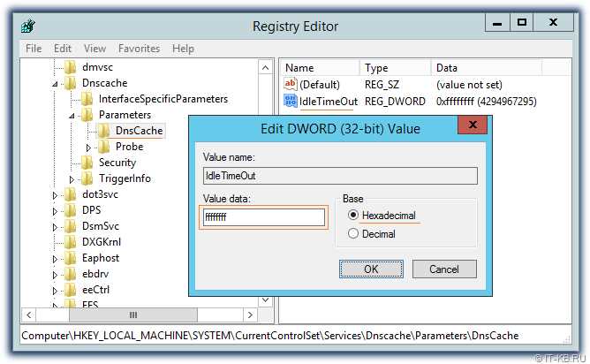
Task: Click the Data column header
Action: tap(487, 68)
